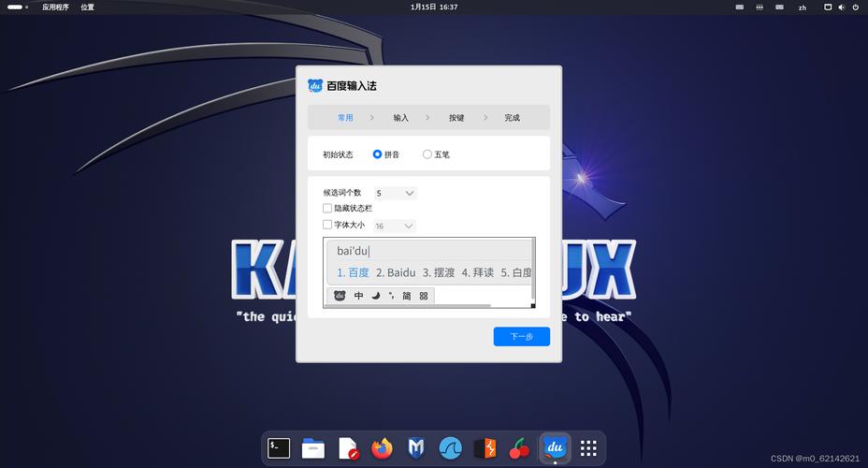Select the 拼音 radio button
Viewport: 868px width, 468px height.
coord(377,154)
